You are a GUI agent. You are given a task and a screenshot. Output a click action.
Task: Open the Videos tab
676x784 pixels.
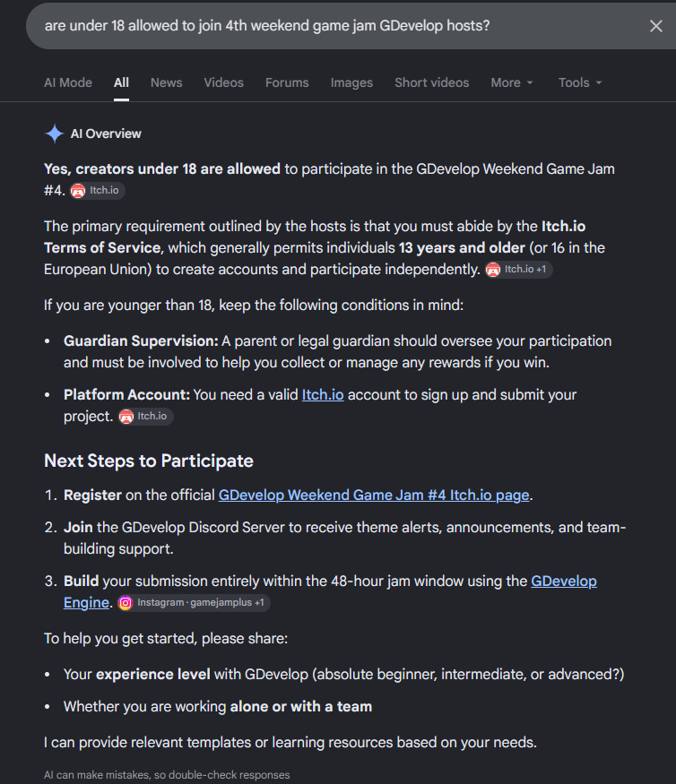223,82
